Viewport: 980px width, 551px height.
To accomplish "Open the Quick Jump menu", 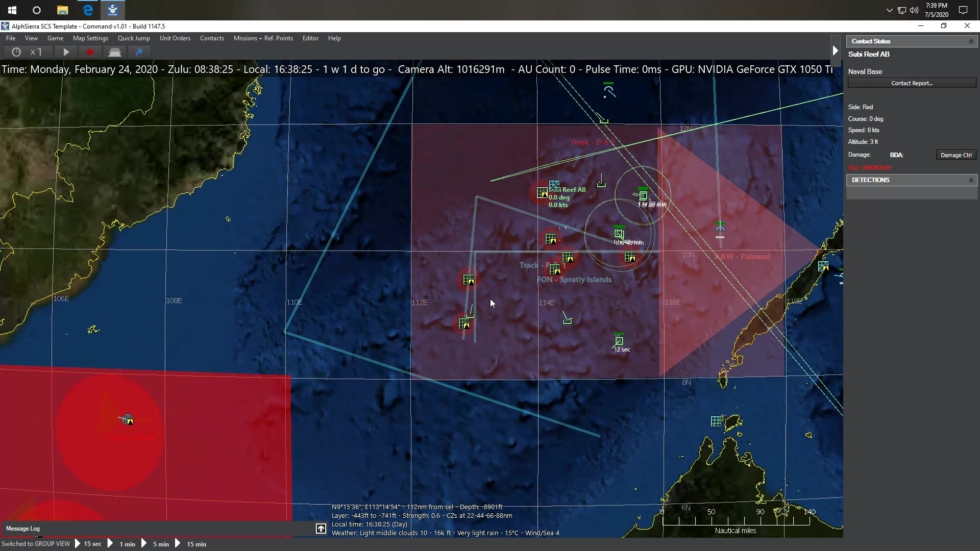I will click(x=134, y=38).
